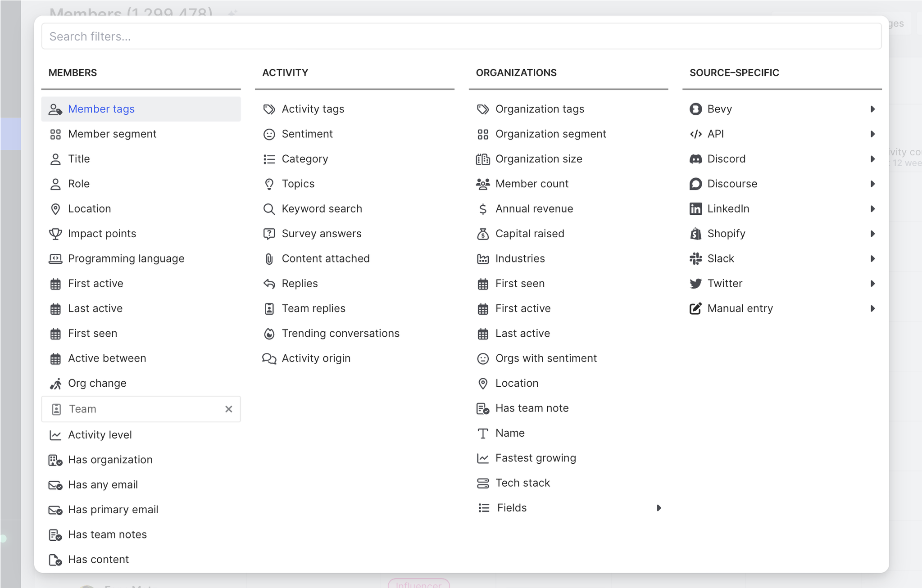Screen dimensions: 922x588
Task: Clear the Team filter with X
Action: coord(228,409)
